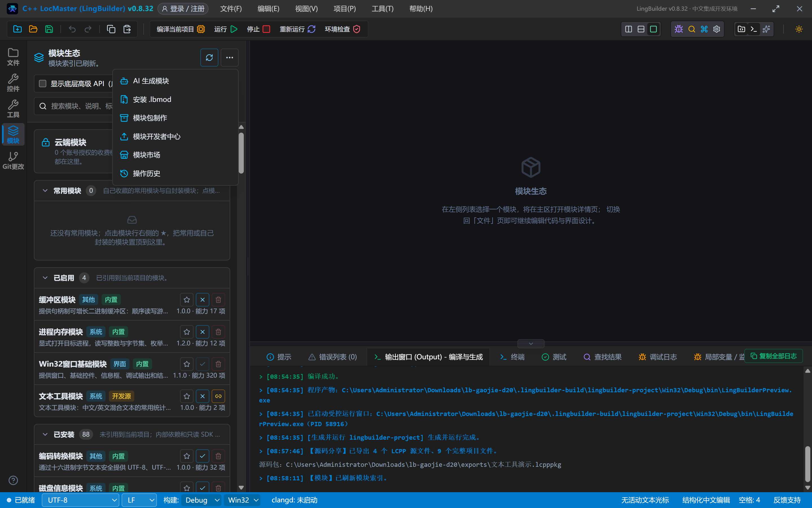Viewport: 812px width, 508px height.
Task: Click 登录 / 注册 button
Action: click(x=183, y=9)
